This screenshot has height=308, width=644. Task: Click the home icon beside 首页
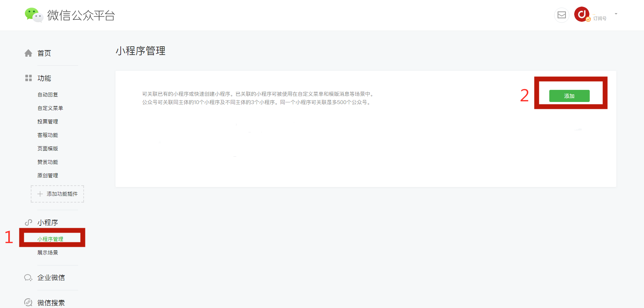pyautogui.click(x=28, y=53)
